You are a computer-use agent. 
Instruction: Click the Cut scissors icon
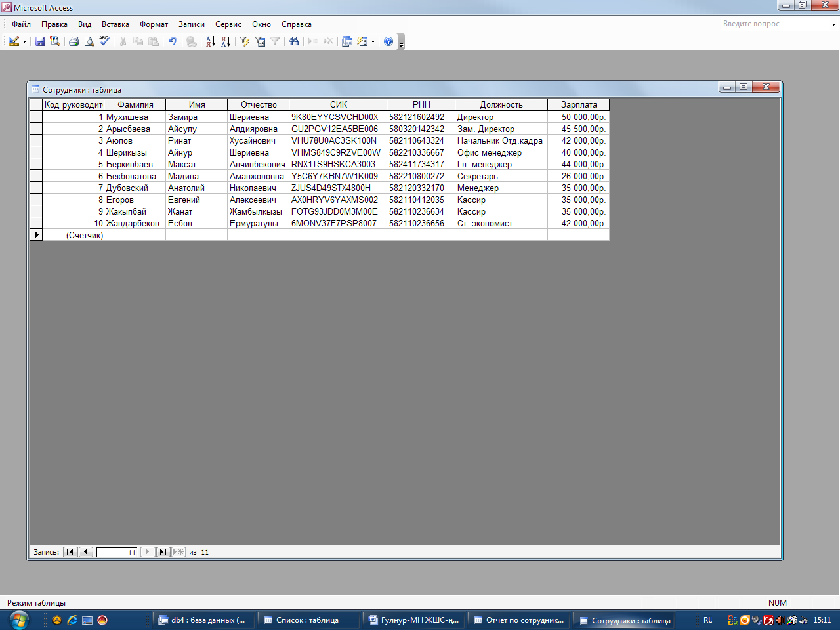click(x=123, y=41)
